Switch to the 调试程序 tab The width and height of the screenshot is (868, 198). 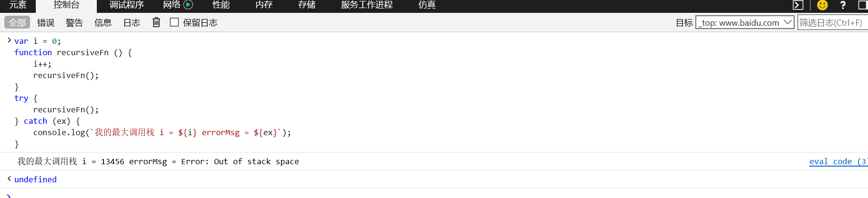126,5
